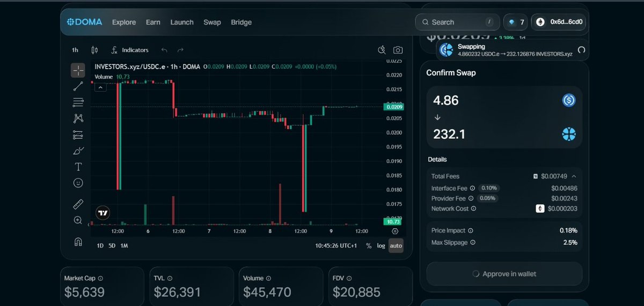Click the TVL value $26,391

177,292
